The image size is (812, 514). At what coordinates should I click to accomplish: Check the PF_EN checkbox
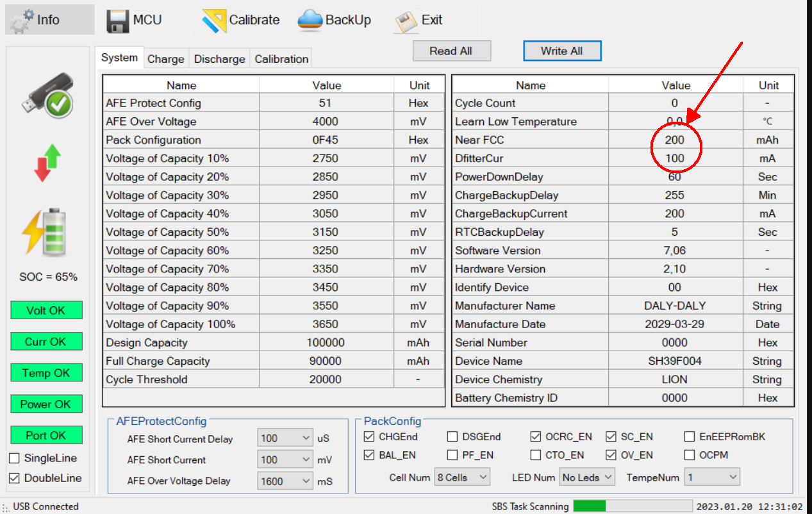point(452,456)
